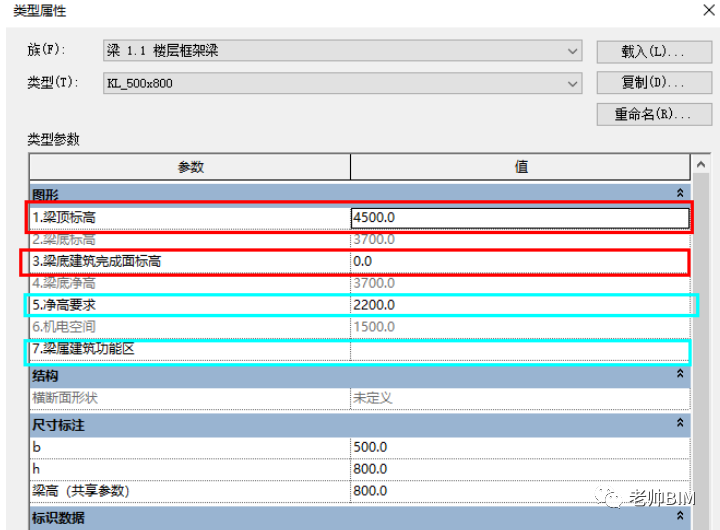Viewport: 720px width, 530px height.
Task: Collapse the 尺寸标注 group chevron
Action: coord(680,423)
